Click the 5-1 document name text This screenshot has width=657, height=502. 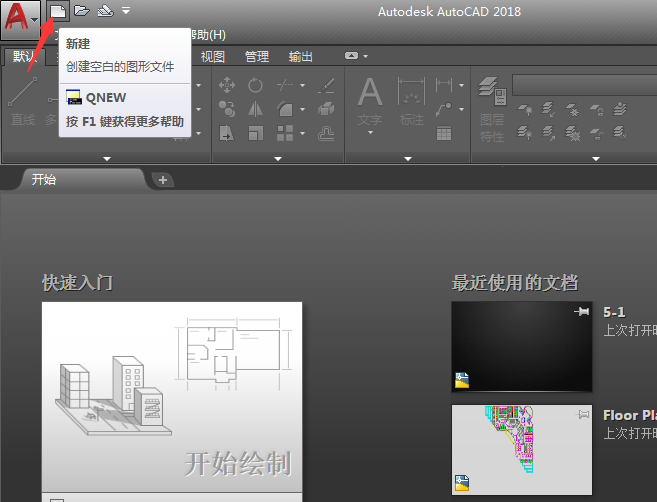[x=614, y=312]
